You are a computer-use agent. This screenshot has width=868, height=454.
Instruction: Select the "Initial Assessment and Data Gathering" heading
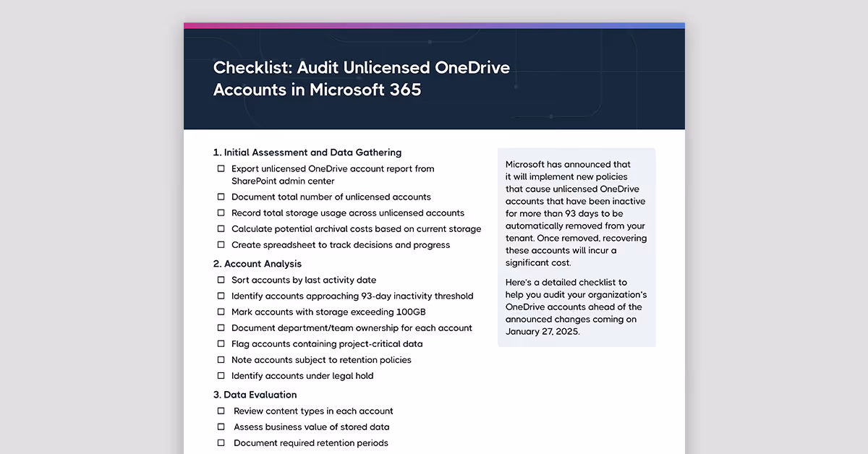[307, 152]
